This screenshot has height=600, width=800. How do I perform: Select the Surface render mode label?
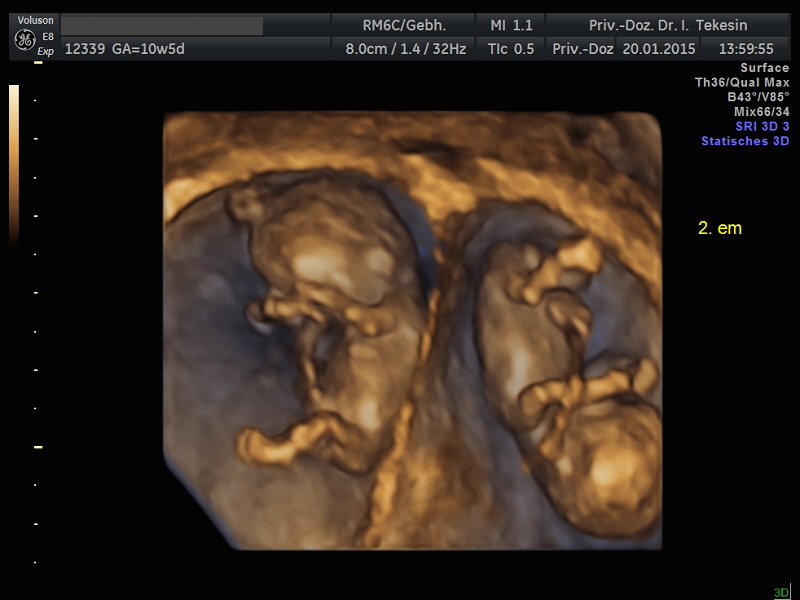pos(764,68)
